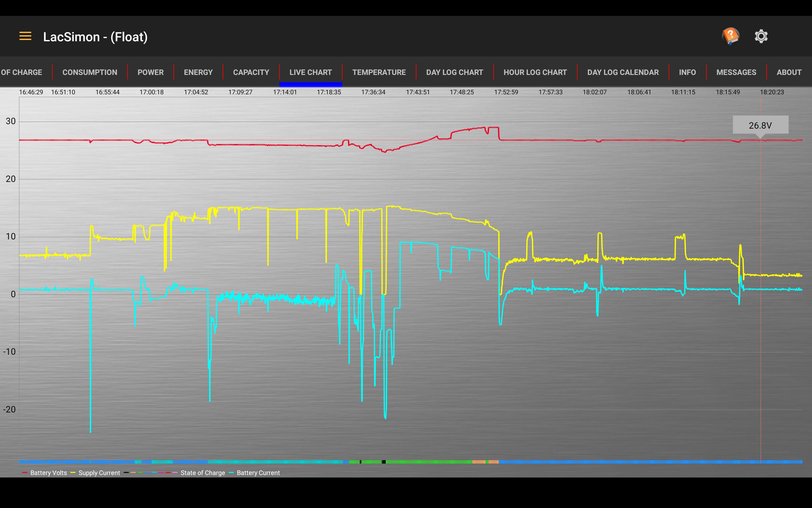812x508 pixels.
Task: Switch to the CONSUMPTION tab
Action: tap(90, 72)
